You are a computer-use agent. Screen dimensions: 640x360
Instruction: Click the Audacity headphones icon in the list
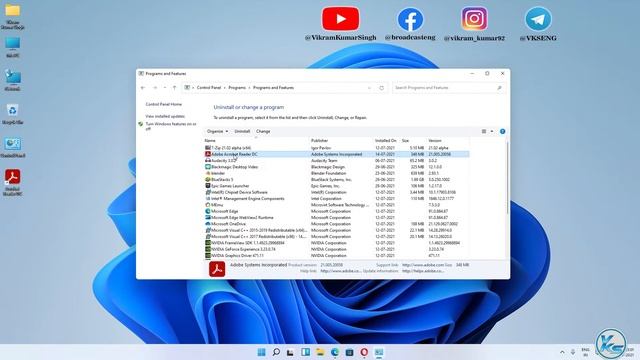208,160
